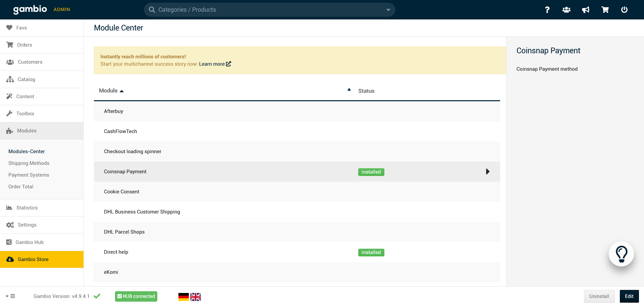644x306 pixels.
Task: Open the help question mark icon
Action: [547, 10]
